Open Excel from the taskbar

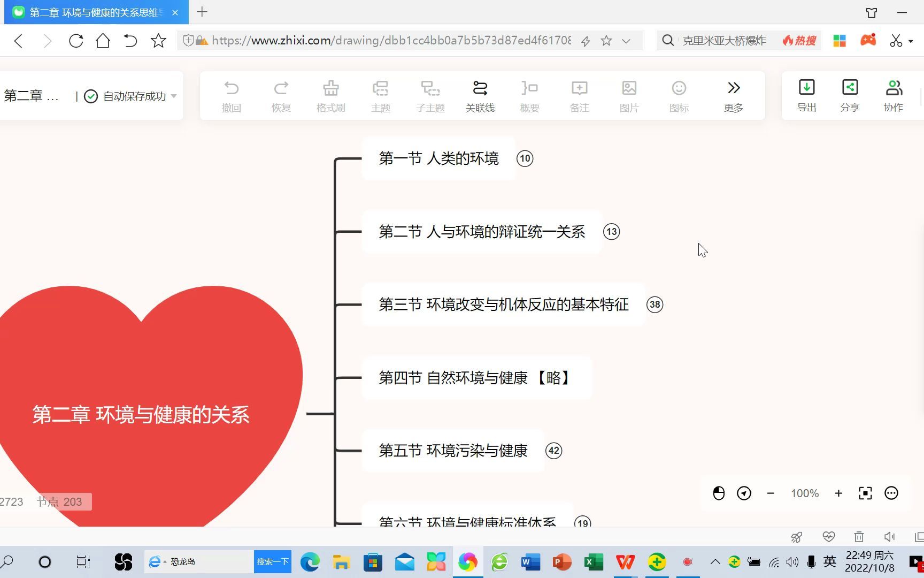point(594,562)
